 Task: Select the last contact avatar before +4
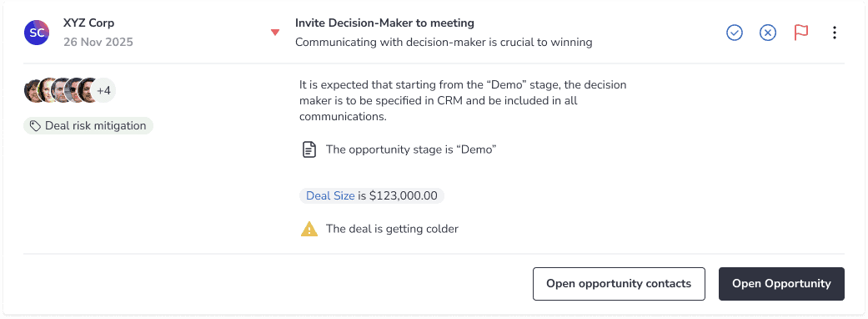88,90
